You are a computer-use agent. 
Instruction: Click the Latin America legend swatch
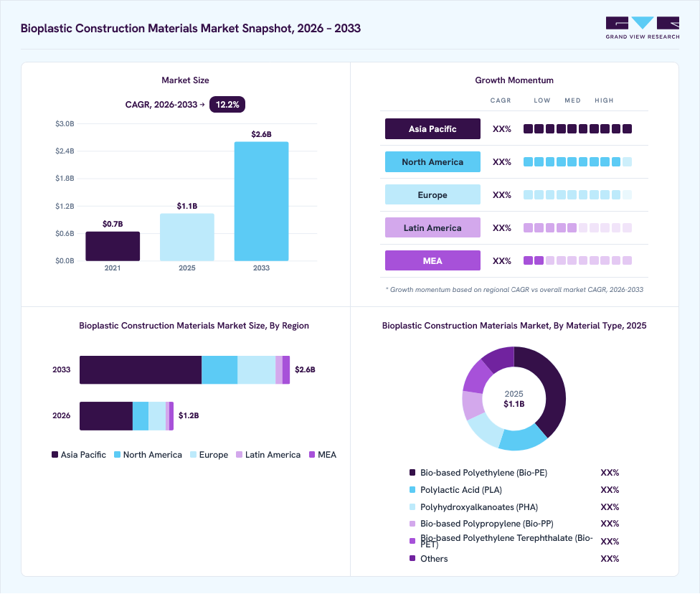pos(240,455)
